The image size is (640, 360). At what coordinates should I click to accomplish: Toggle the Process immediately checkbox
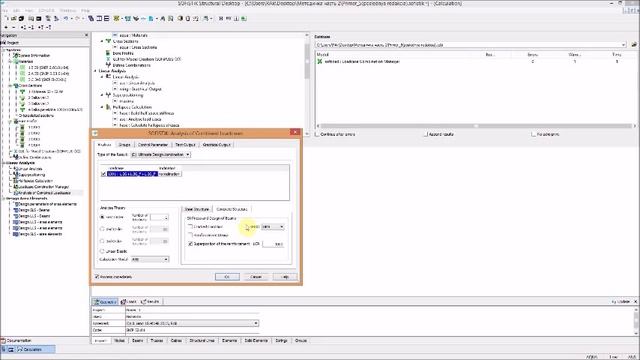[97, 277]
